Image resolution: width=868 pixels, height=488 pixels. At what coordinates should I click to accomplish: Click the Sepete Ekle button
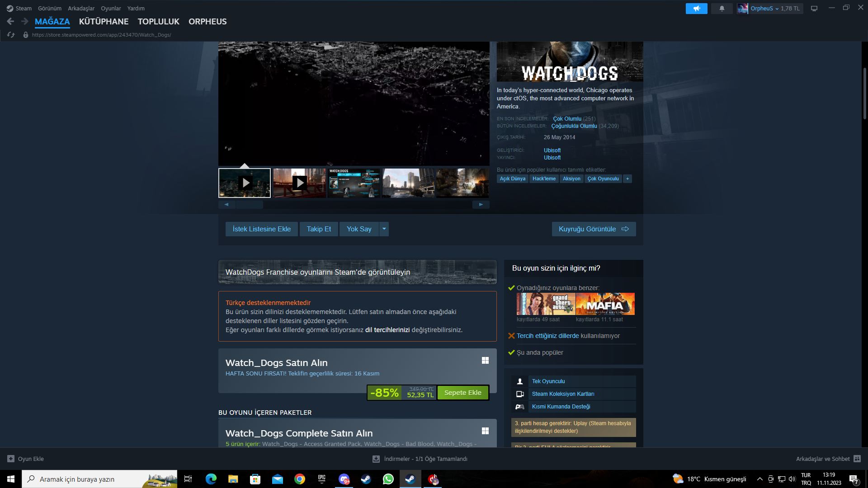point(462,393)
